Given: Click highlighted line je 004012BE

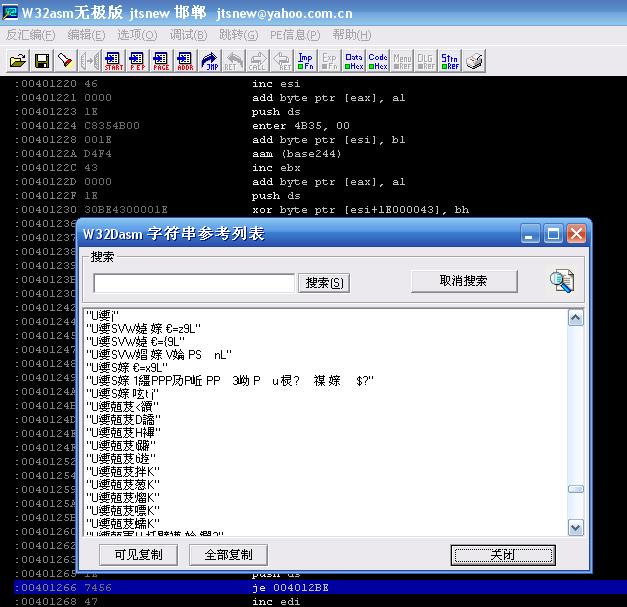Looking at the screenshot, I should click(x=320, y=587).
